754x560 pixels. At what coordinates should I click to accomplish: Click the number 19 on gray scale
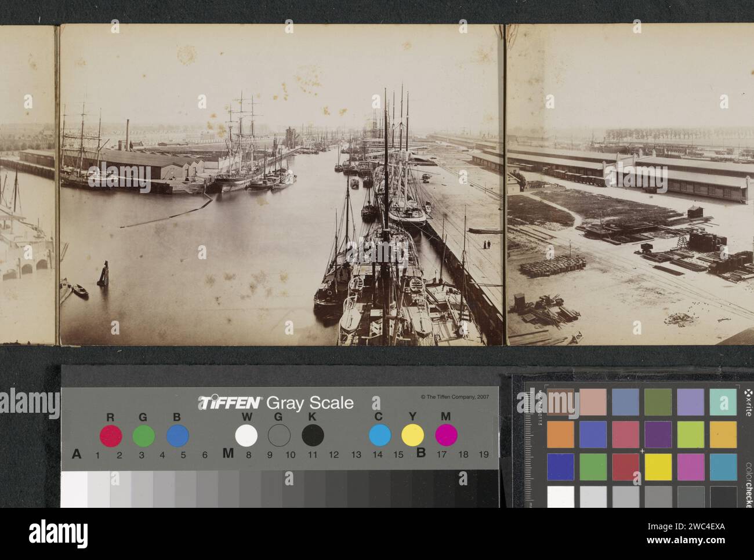pyautogui.click(x=483, y=454)
